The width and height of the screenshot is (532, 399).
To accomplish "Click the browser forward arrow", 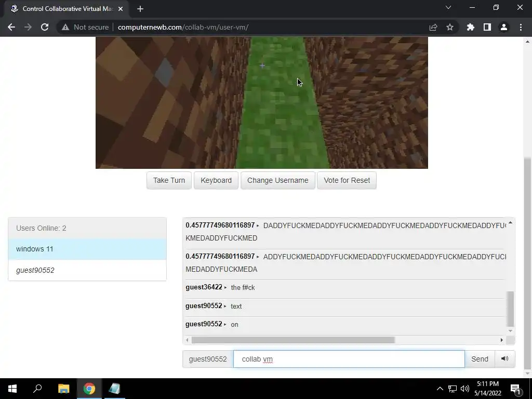I will [28, 27].
